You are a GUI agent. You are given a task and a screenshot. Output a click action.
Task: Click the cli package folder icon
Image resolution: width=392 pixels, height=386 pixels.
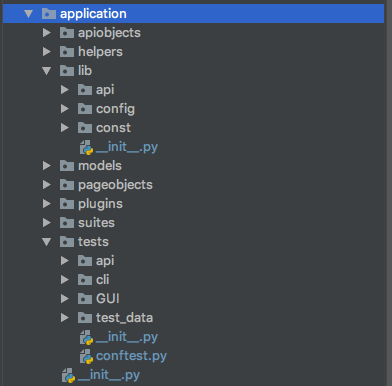(x=85, y=280)
